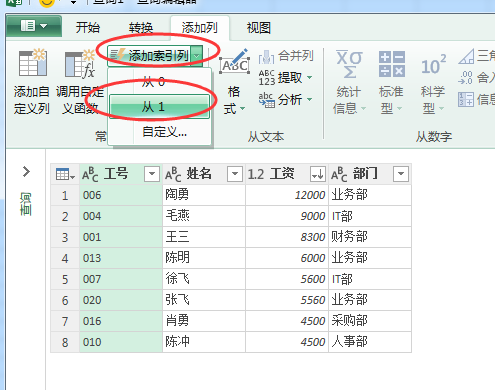Open the table options icon in header corner
Image resolution: width=495 pixels, height=390 pixels.
tap(65, 174)
